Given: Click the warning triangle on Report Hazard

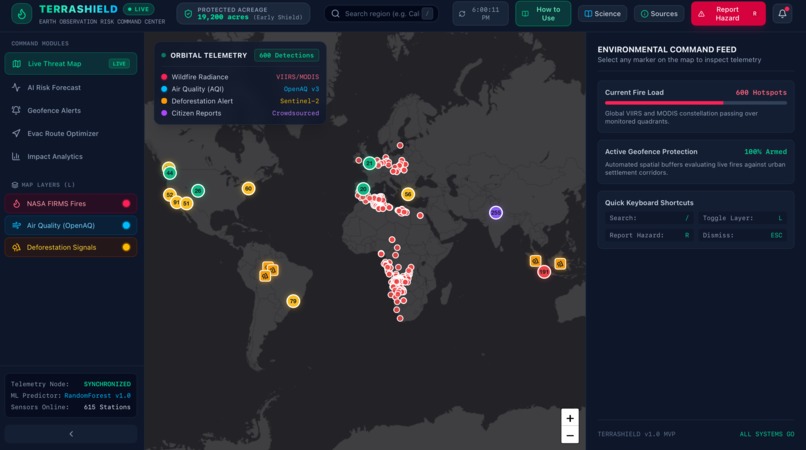Looking at the screenshot, I should [701, 14].
